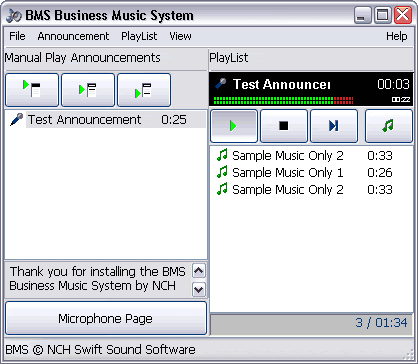This screenshot has width=418, height=364.
Task: Open the Help menu
Action: [x=397, y=36]
